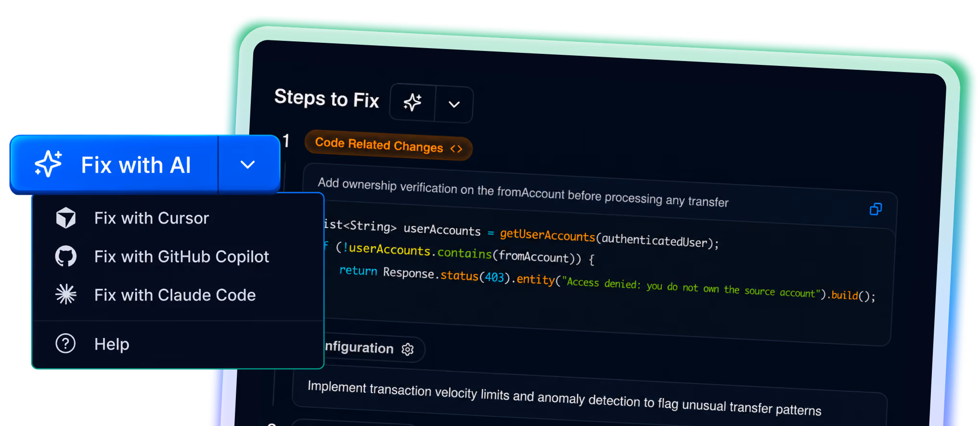The height and width of the screenshot is (426, 980).
Task: Click the 'Add ownership verification' description text
Action: pos(523,192)
